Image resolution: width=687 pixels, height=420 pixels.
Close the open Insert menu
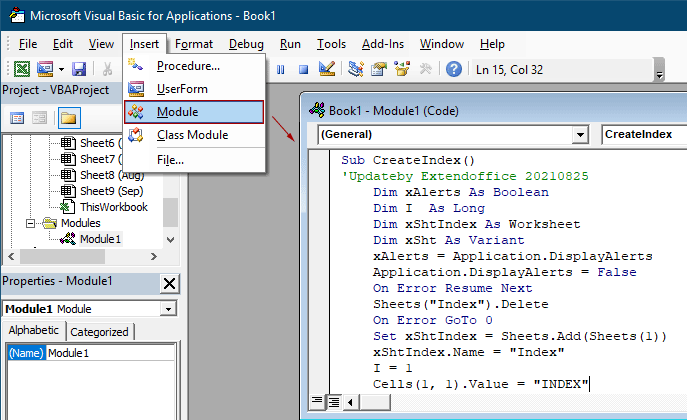point(144,44)
